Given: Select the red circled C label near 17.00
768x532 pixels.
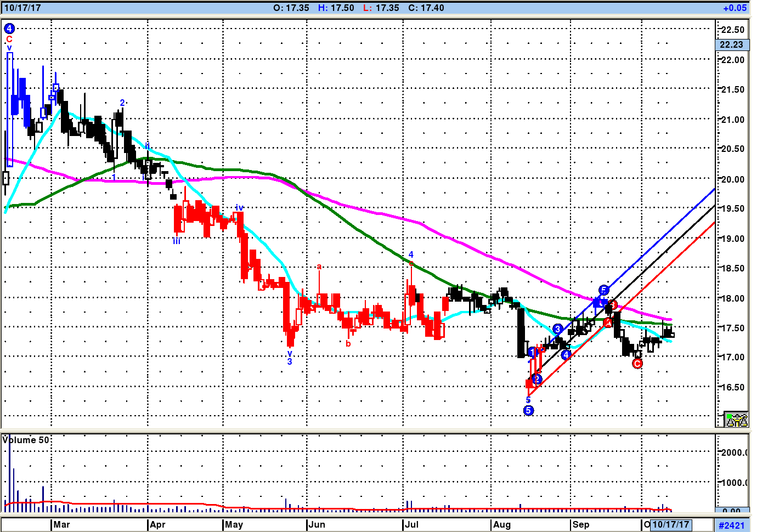Looking at the screenshot, I should point(637,364).
